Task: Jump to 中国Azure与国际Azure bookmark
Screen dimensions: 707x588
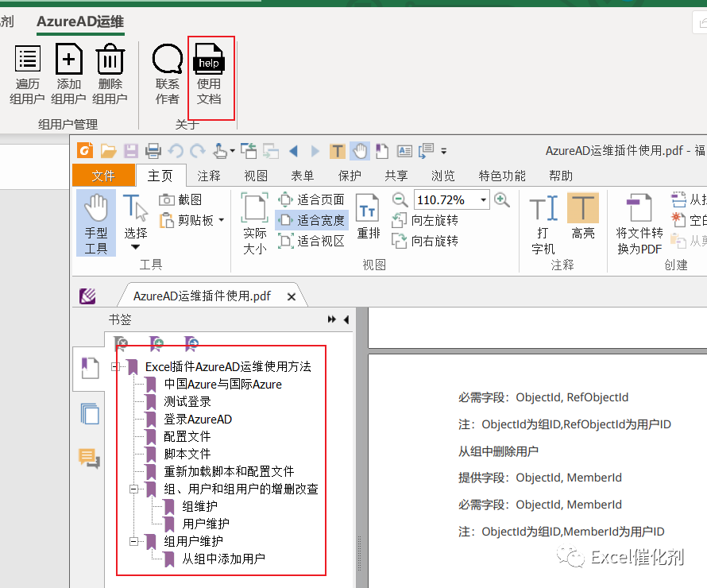Action: coord(222,384)
